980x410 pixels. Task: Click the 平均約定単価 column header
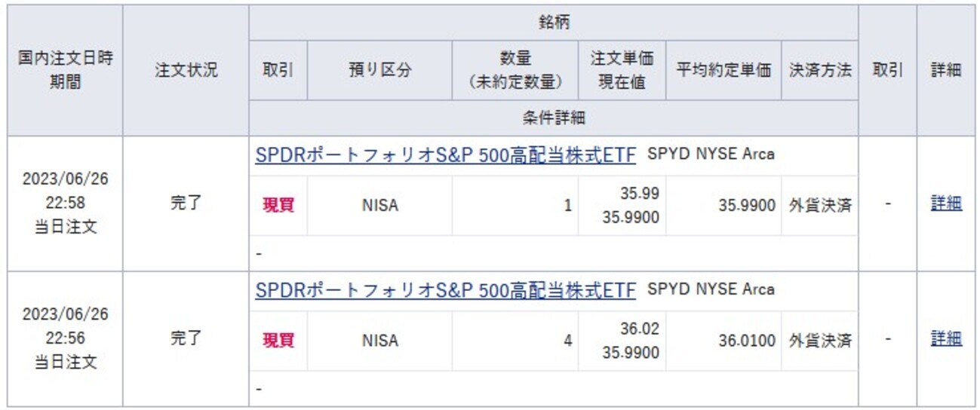point(723,71)
